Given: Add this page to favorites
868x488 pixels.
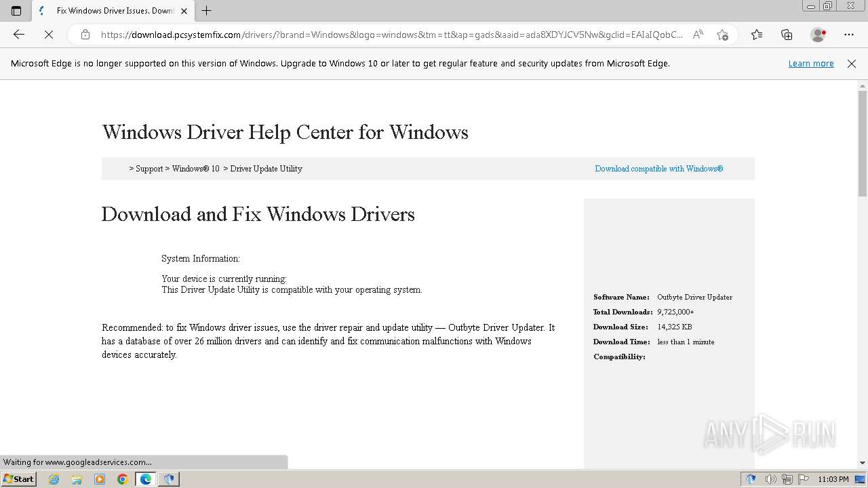Looking at the screenshot, I should pos(722,35).
